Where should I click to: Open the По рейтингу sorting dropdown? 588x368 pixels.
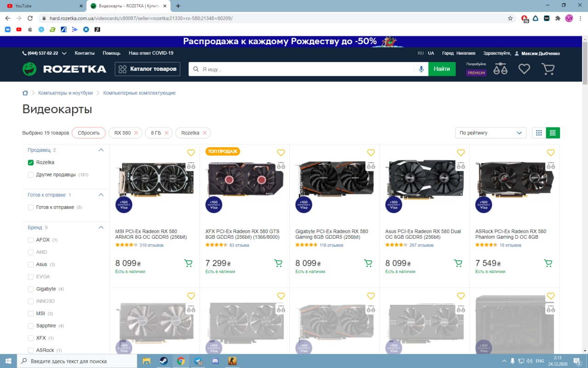(x=491, y=133)
